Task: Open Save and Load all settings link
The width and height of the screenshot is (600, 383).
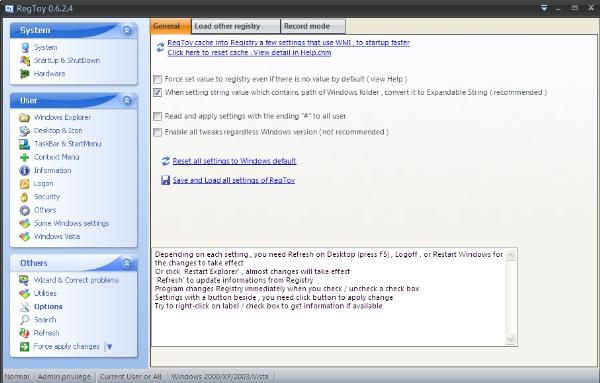Action: pos(233,180)
